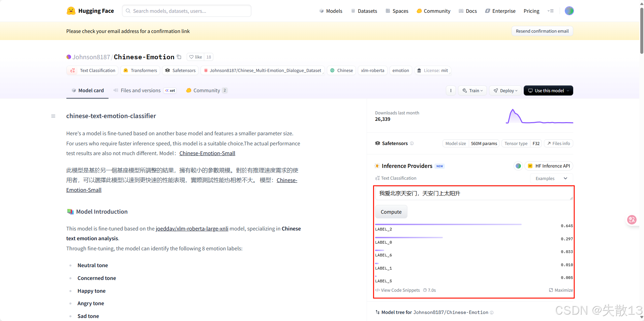Switch to the Model card tab
Viewport: 644px width, 321px height.
pyautogui.click(x=88, y=91)
